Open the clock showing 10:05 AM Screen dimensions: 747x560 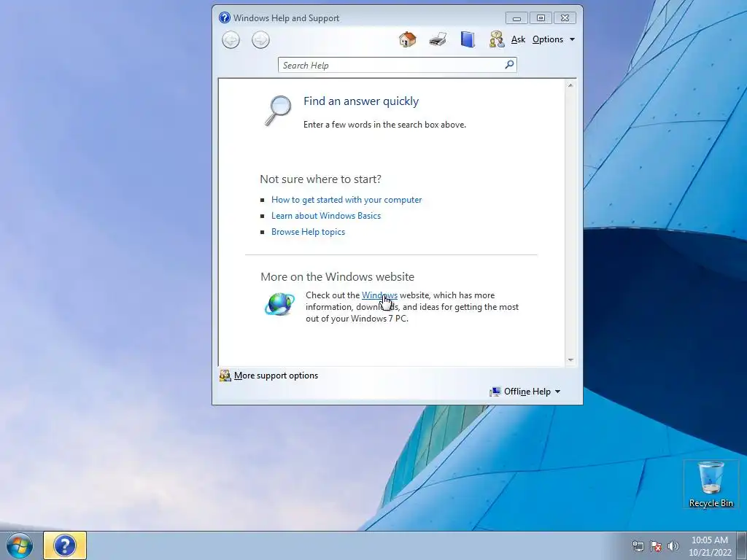click(x=709, y=546)
